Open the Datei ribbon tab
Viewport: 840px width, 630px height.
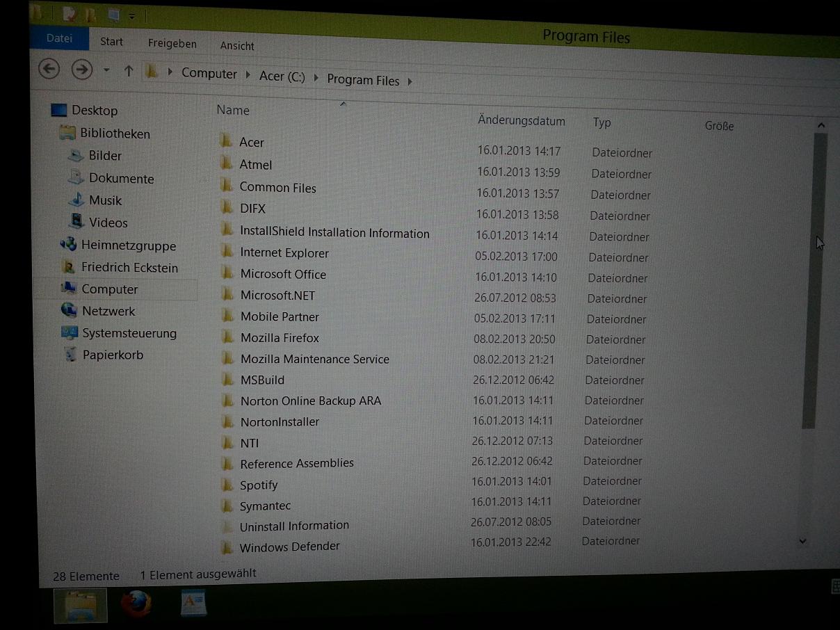tap(59, 39)
